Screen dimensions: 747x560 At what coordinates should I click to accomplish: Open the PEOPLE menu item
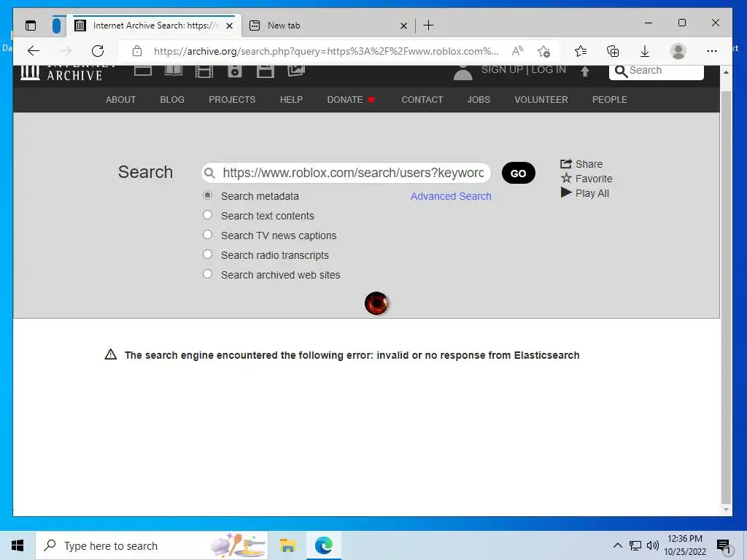tap(609, 99)
